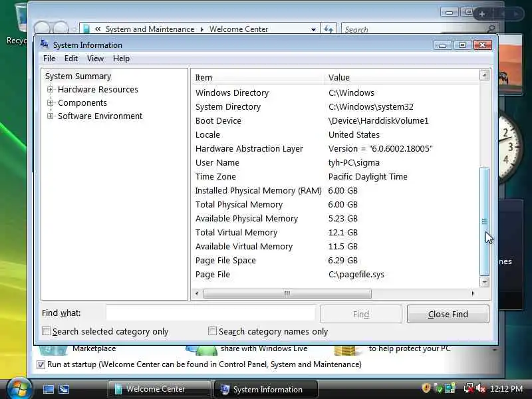
Task: Click the Item column header
Action: 257,78
